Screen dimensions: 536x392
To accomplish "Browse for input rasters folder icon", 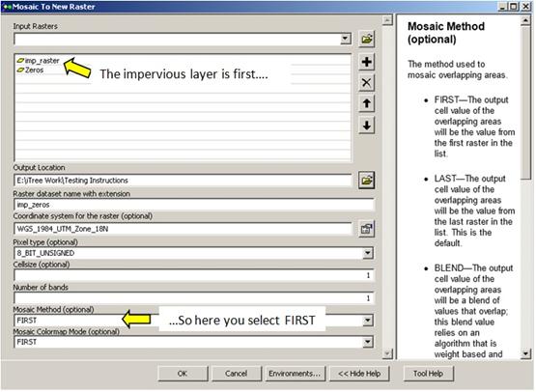I will click(366, 39).
